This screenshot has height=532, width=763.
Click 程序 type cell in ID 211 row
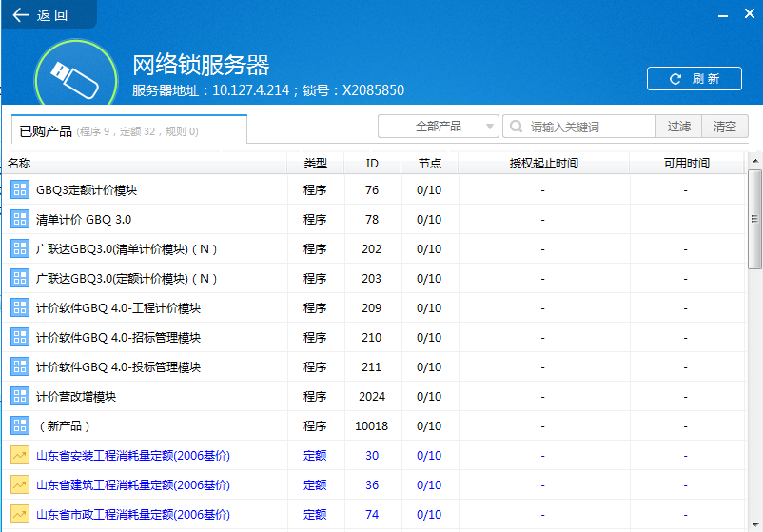[x=315, y=367]
